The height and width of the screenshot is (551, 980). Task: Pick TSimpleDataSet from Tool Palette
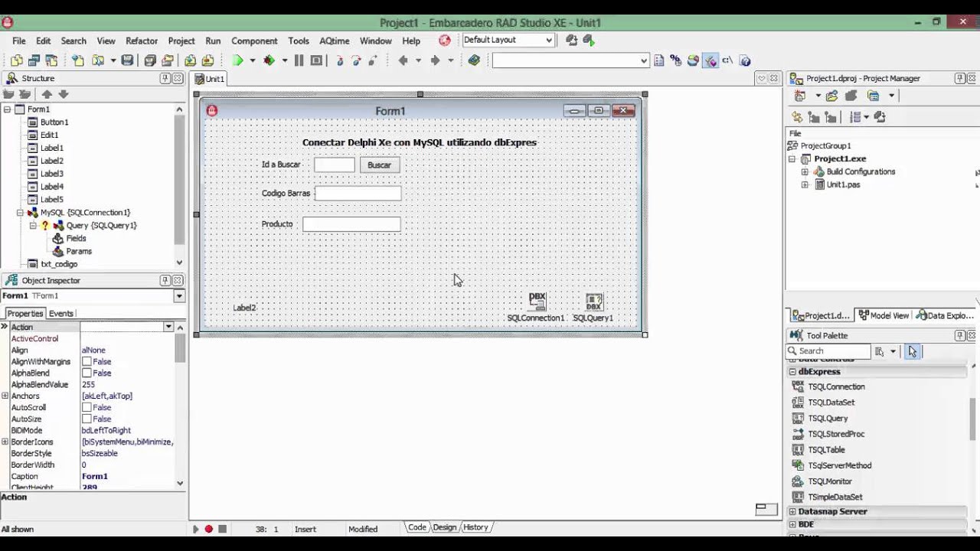point(835,497)
